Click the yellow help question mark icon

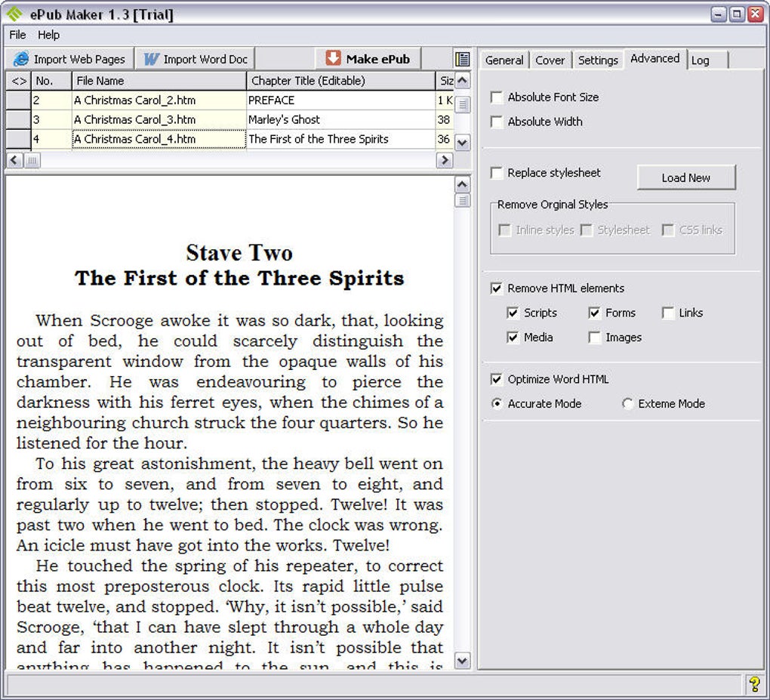(754, 684)
